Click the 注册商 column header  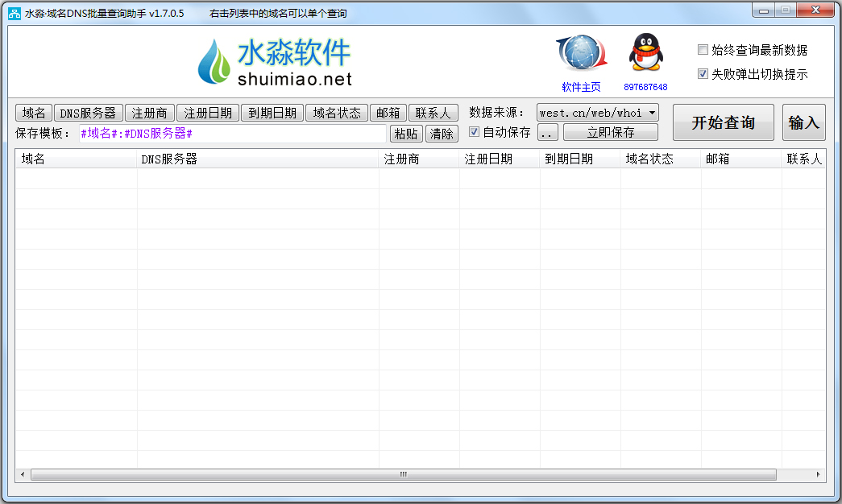419,159
